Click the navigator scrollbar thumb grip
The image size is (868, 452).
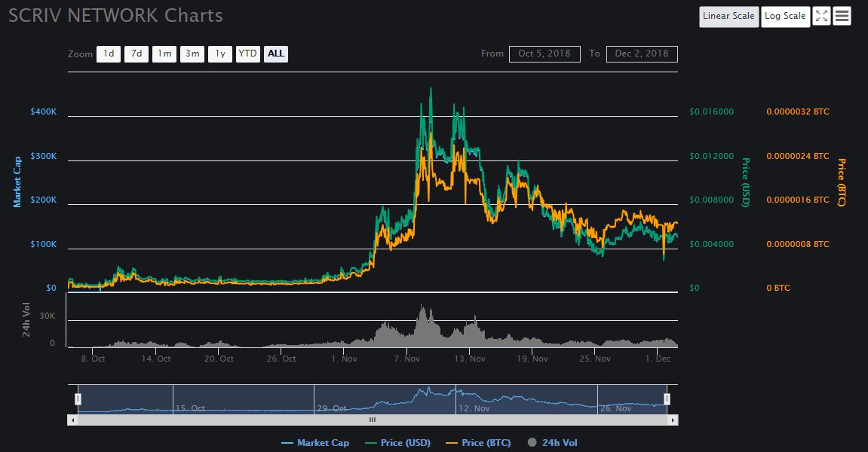click(373, 420)
